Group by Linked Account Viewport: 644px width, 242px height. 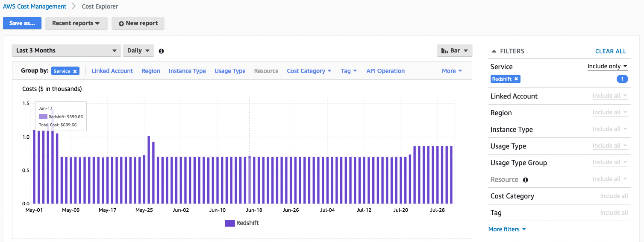[112, 71]
